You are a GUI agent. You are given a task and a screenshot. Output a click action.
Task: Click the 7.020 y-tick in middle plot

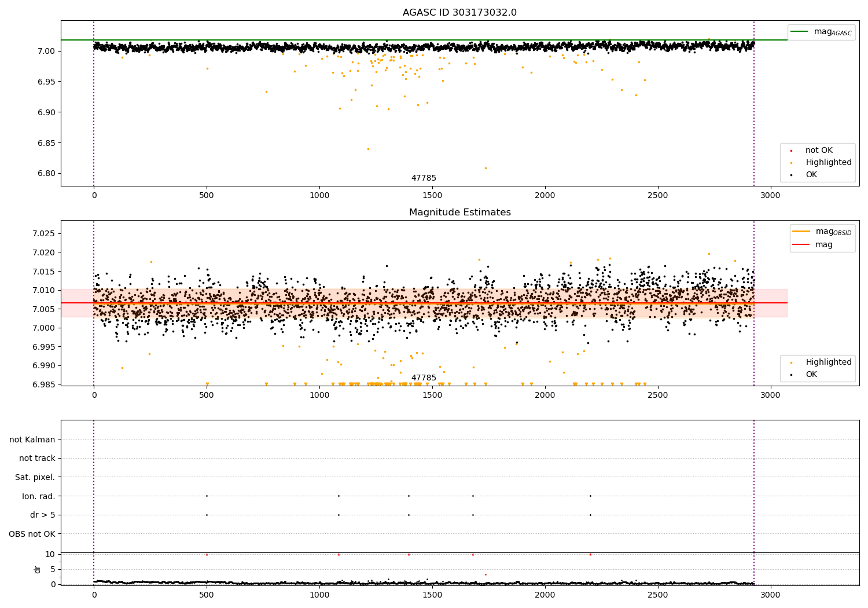click(x=44, y=252)
